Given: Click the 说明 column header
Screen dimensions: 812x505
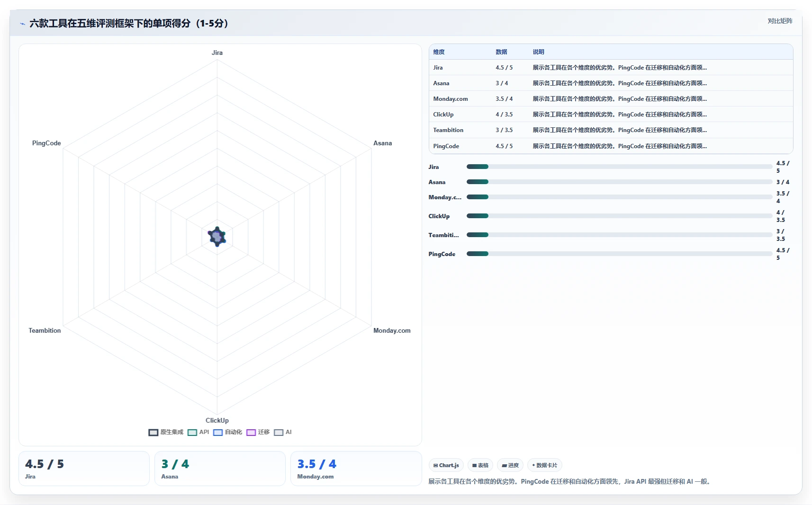Looking at the screenshot, I should point(538,52).
